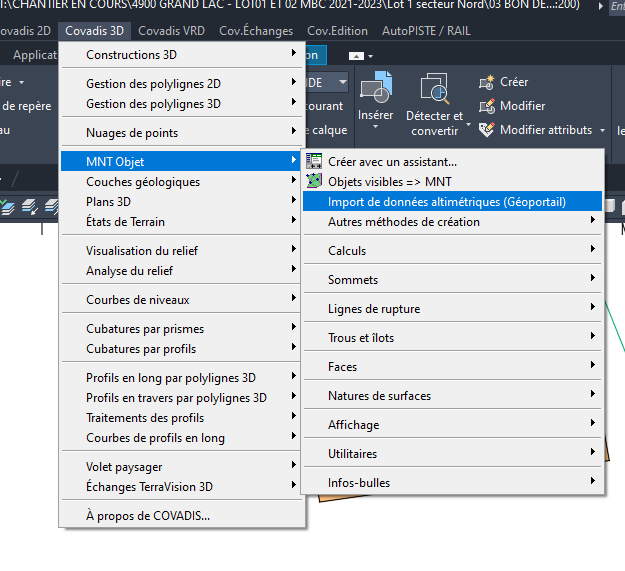Click the Objets visibles => MNT icon

coord(314,181)
